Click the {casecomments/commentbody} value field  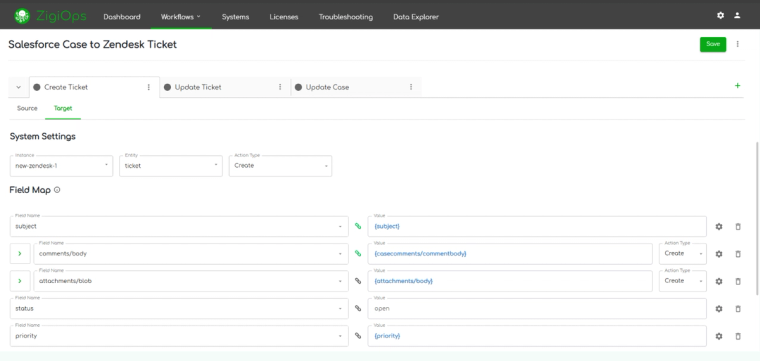[x=510, y=253]
